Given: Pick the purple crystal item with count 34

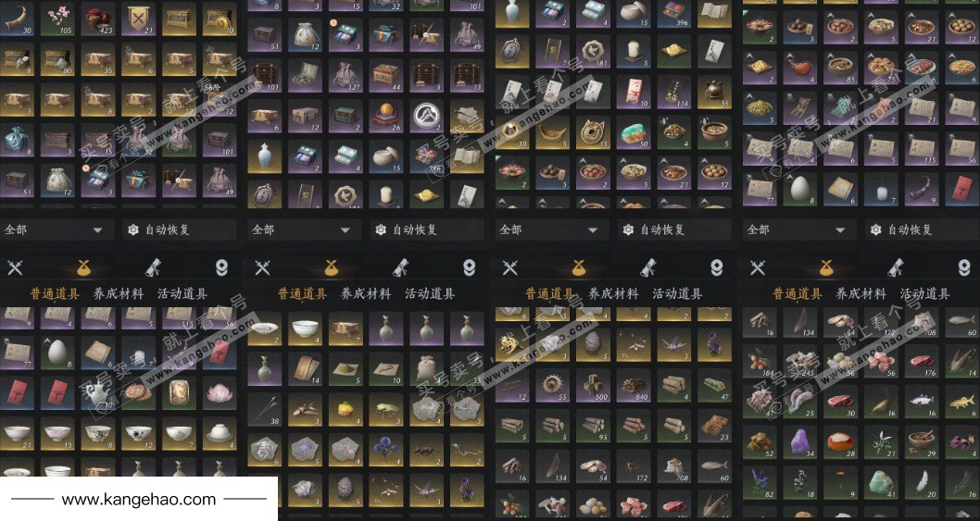Looking at the screenshot, I should coord(800,443).
